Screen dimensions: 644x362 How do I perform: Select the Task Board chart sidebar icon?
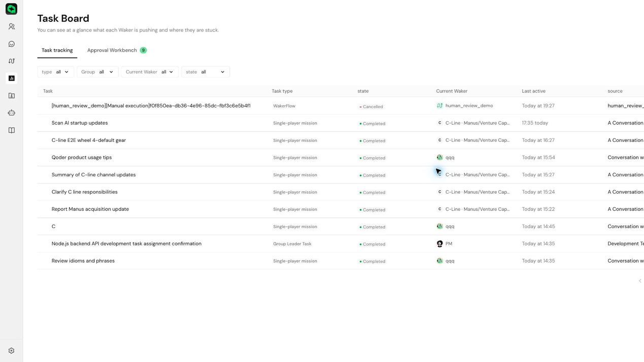(x=11, y=78)
